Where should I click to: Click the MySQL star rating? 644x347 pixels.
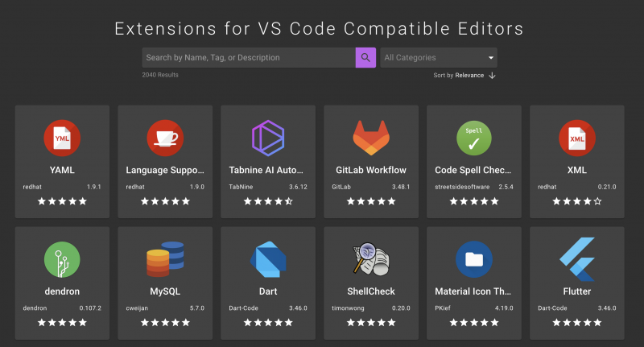[x=165, y=323]
